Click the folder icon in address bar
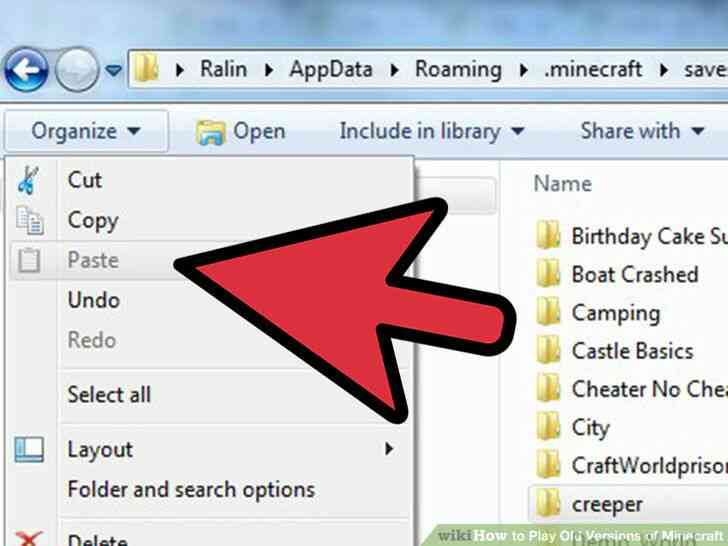This screenshot has height=546, width=728. pos(146,69)
